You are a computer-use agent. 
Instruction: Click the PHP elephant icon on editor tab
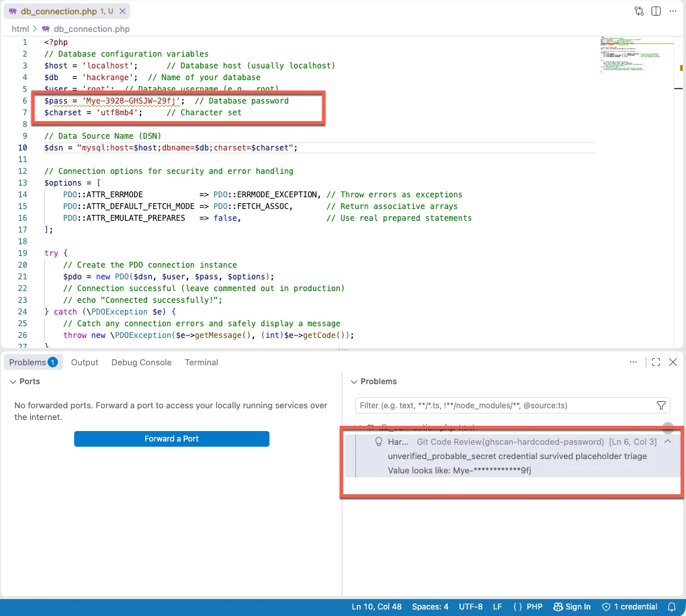(x=12, y=11)
